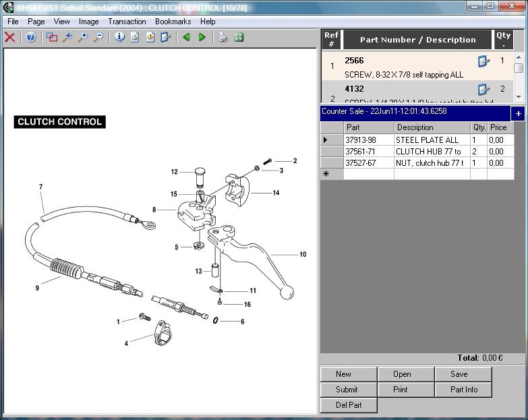Click the Description column header
Screen dimensions: 528x420
pyautogui.click(x=432, y=128)
